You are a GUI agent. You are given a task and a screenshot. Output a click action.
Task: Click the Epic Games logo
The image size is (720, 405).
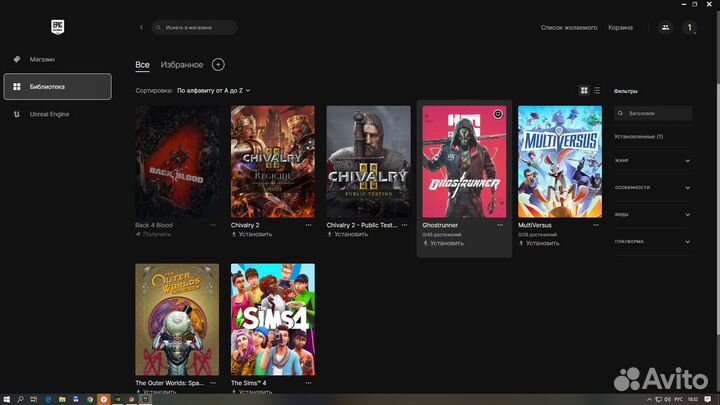pos(57,27)
